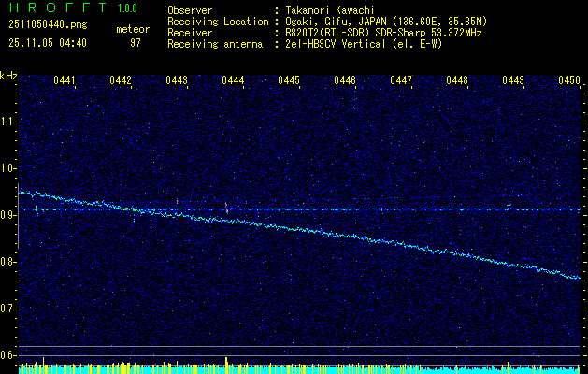This screenshot has height=374, width=588.
Task: Click the 2el-HB9CV antenna description
Action: [x=364, y=43]
